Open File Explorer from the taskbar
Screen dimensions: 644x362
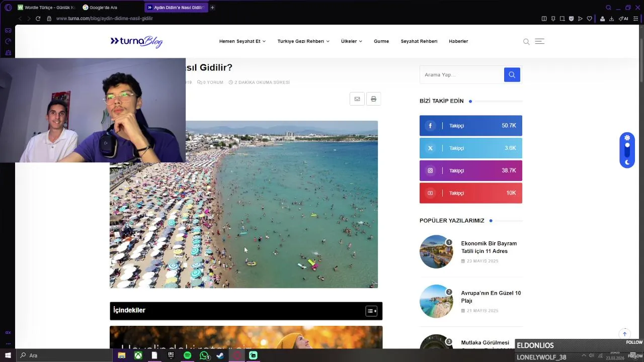tap(121, 355)
